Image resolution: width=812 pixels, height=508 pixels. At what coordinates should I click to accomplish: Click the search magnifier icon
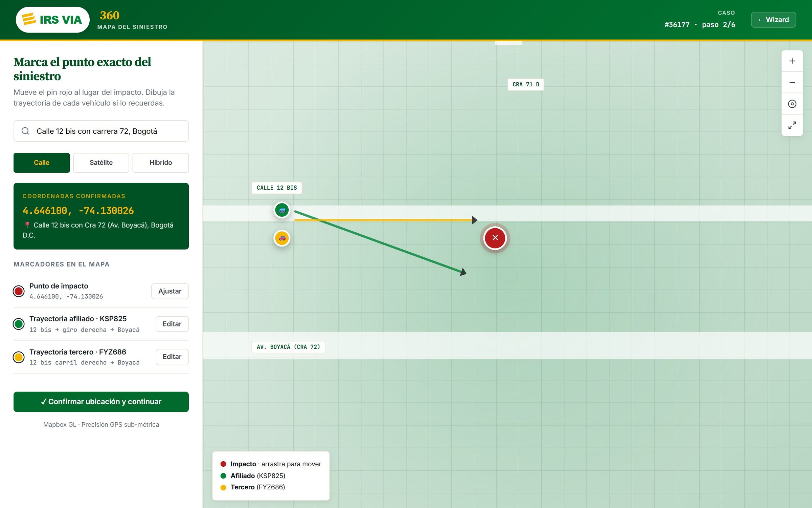click(x=25, y=131)
